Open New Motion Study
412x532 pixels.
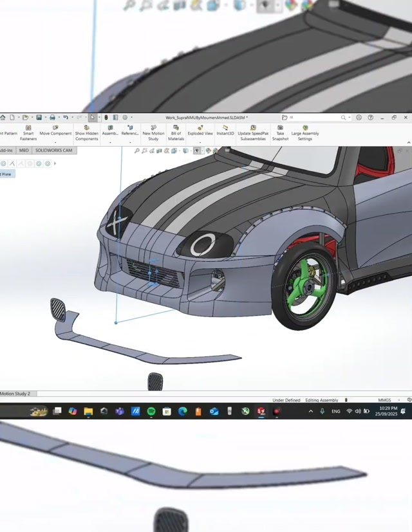153,133
